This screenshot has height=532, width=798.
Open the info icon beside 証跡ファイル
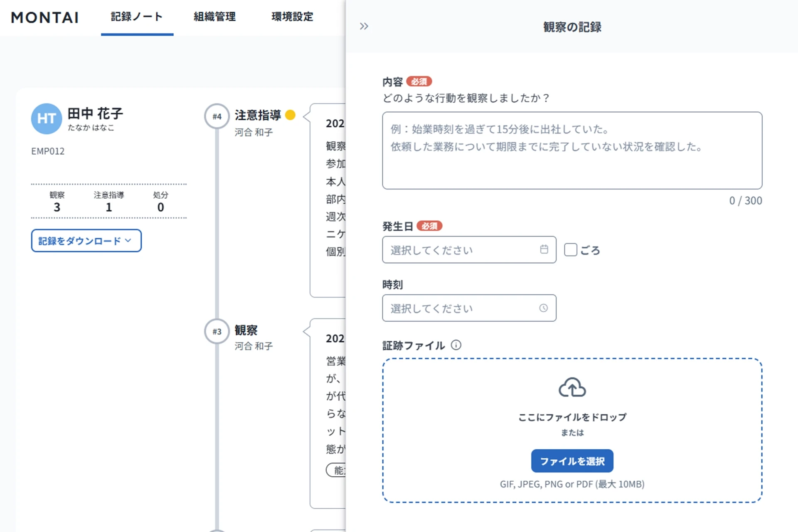(456, 345)
